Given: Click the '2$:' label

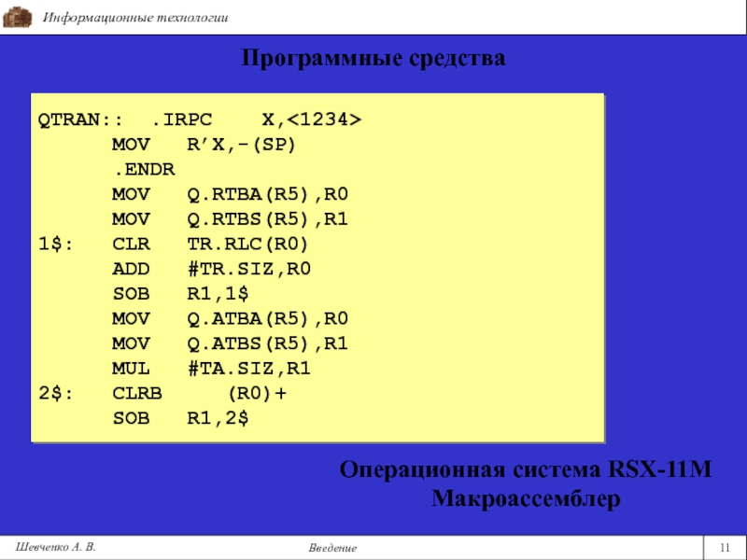Looking at the screenshot, I should click(56, 393).
